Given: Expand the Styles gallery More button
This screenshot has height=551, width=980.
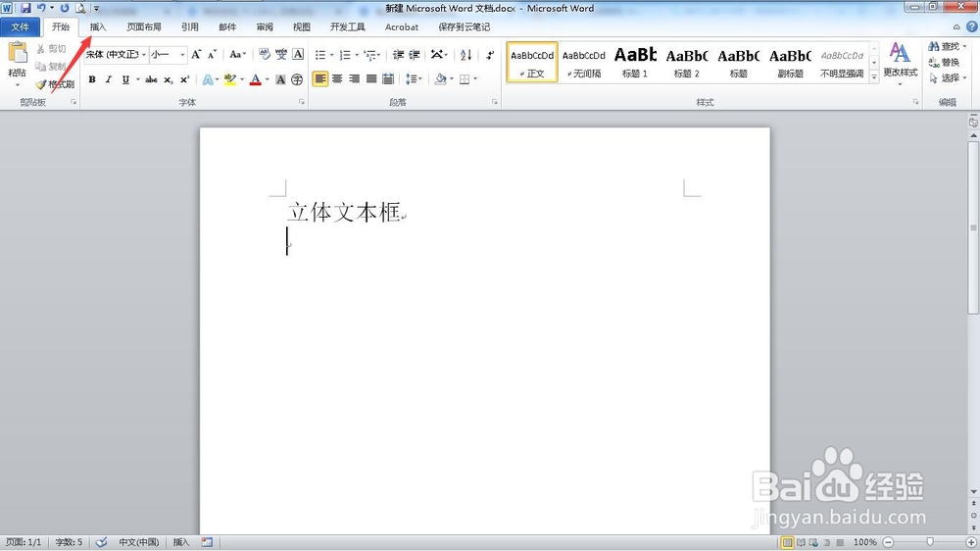Looking at the screenshot, I should click(x=874, y=76).
